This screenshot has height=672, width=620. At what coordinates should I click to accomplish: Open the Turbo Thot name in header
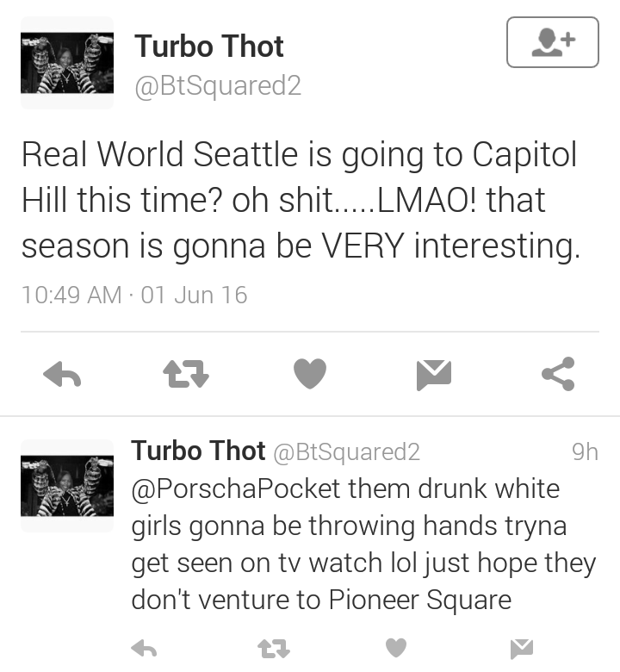[x=209, y=47]
